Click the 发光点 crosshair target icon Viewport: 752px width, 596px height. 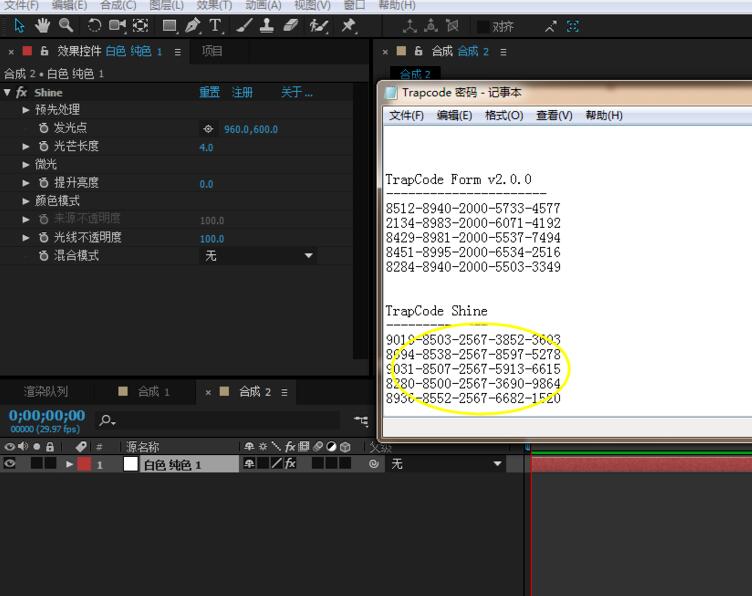208,129
